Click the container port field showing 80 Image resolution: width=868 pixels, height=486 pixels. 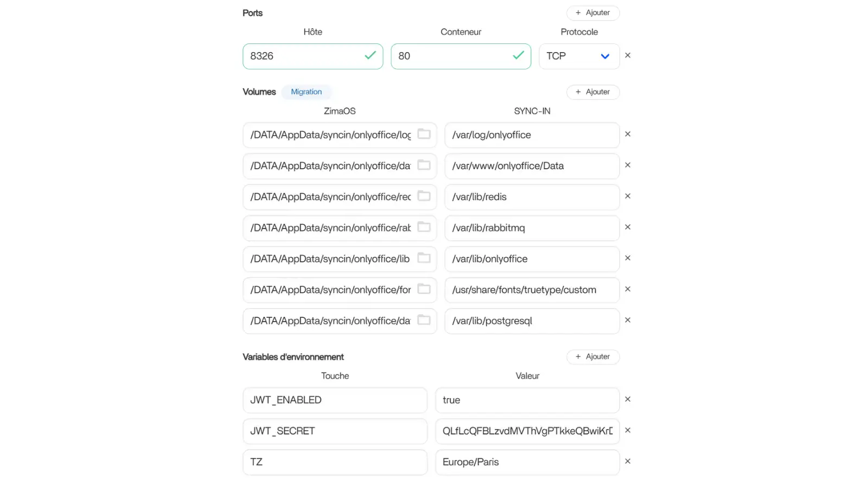point(453,56)
